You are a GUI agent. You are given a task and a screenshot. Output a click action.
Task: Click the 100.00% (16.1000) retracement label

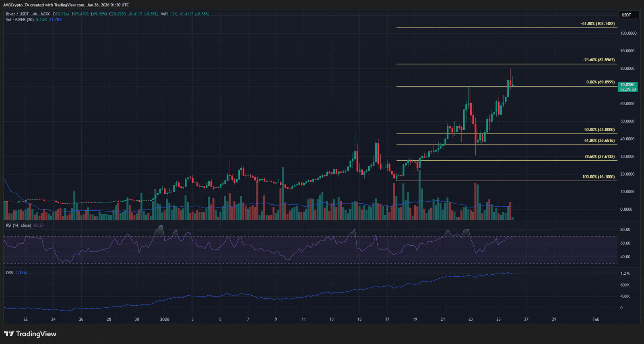[x=598, y=177]
